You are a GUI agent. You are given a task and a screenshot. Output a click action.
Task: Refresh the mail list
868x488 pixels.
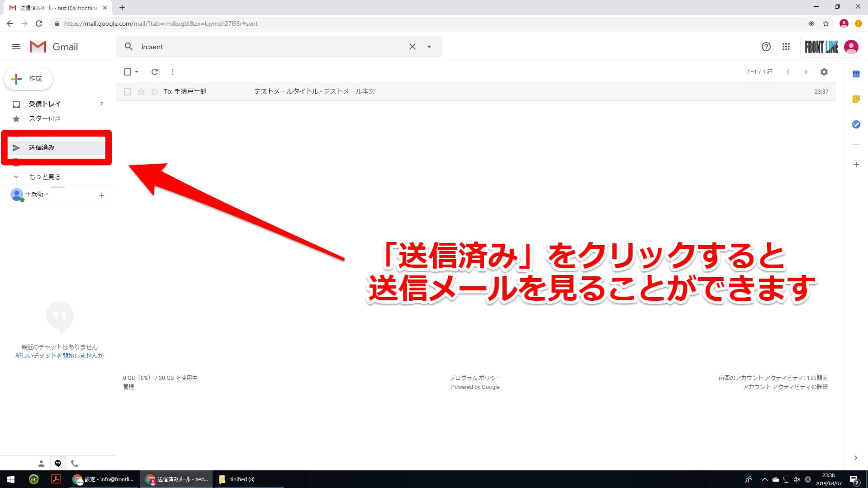pyautogui.click(x=155, y=72)
